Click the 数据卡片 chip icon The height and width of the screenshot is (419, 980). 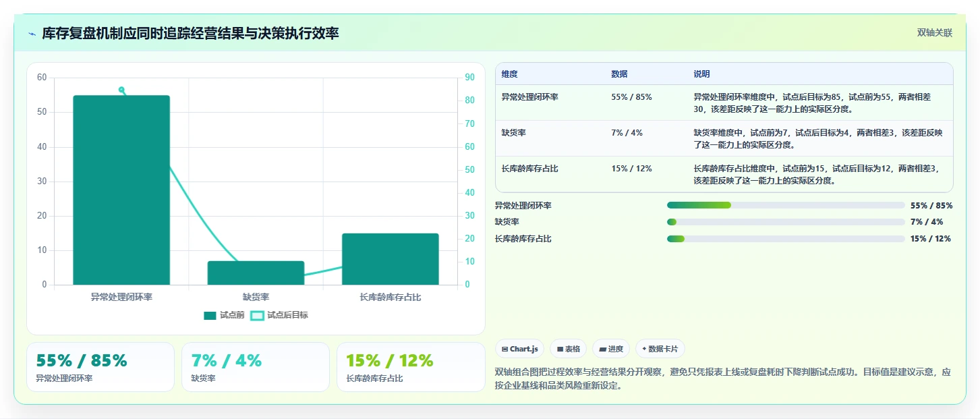(x=644, y=349)
